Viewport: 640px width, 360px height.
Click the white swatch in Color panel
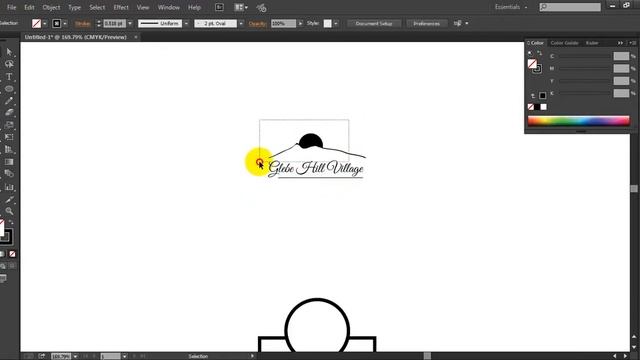[544, 107]
